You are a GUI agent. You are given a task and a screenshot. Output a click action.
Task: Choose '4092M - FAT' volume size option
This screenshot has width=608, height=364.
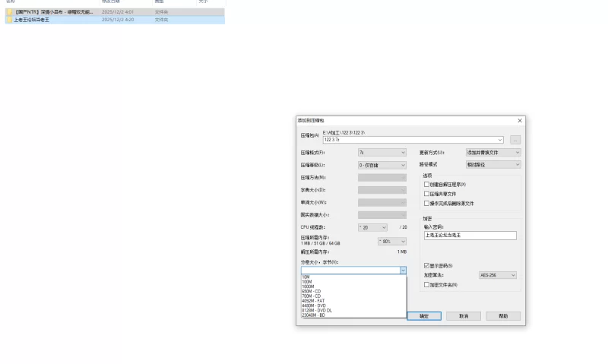point(353,301)
